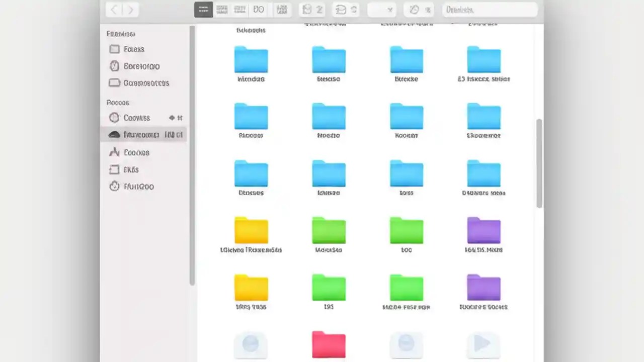Screen dimensions: 644x362
Task: Click the back navigation arrow
Action: 113,9
